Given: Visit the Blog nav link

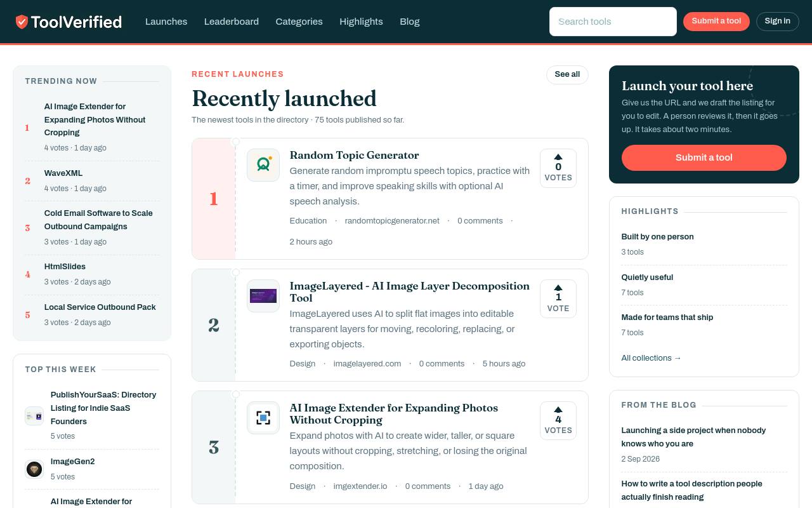Looking at the screenshot, I should pyautogui.click(x=410, y=22).
